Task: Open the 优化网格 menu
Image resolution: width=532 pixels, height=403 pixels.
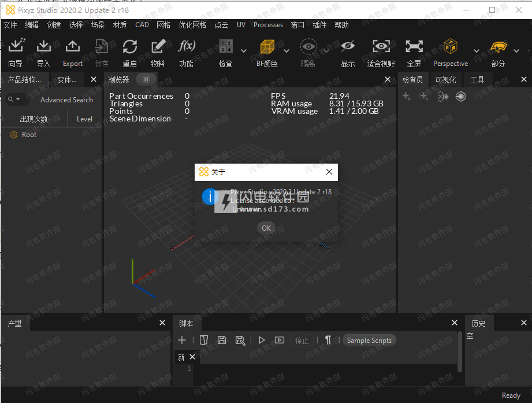Action: (192, 25)
